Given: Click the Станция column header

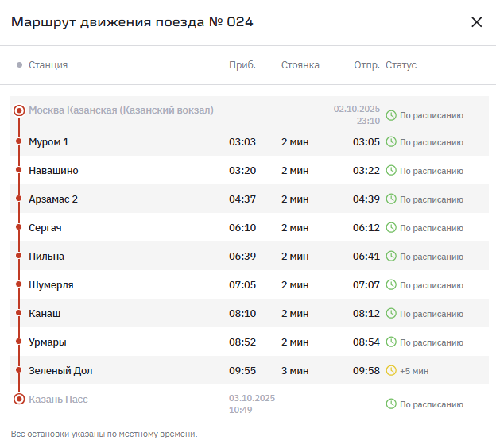Looking at the screenshot, I should 48,65.
